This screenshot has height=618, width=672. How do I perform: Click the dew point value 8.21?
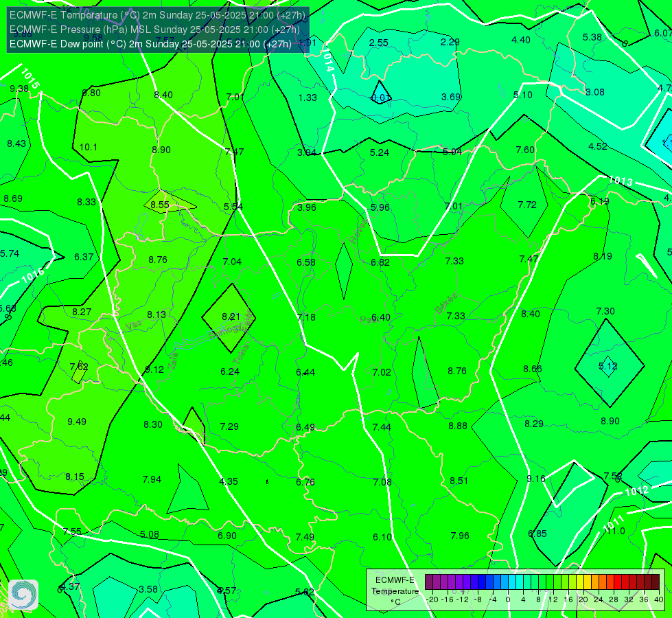pos(231,317)
